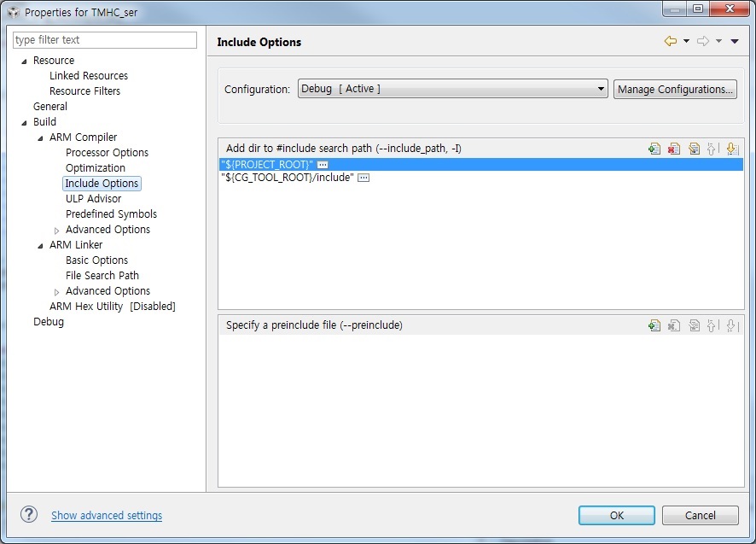The height and width of the screenshot is (544, 756).
Task: Select the "${CG_TOOL_ROOT}/include" path row
Action: [x=480, y=178]
